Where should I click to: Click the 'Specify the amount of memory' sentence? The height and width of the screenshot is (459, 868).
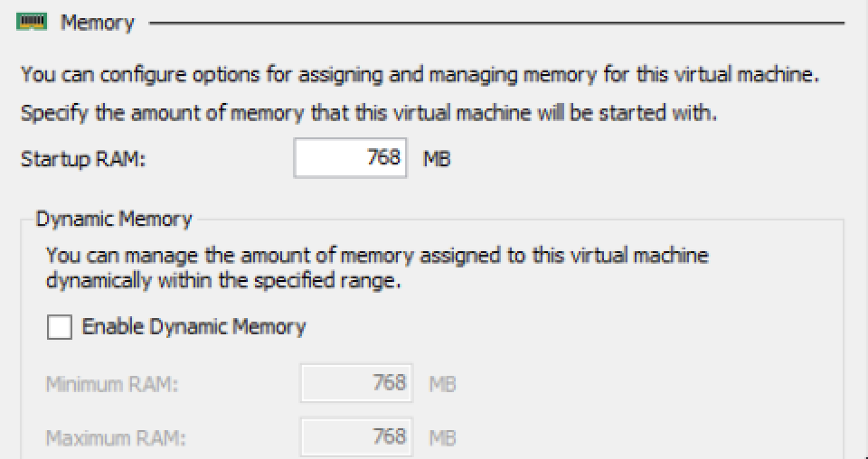point(369,113)
